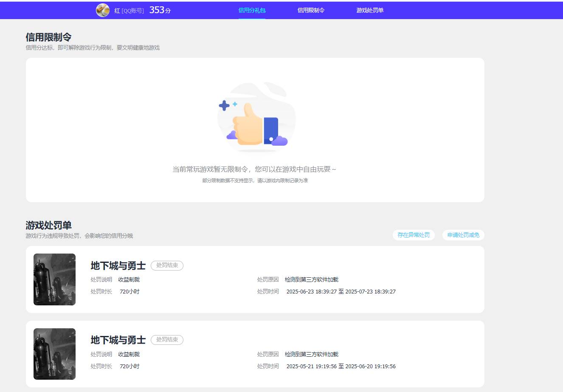This screenshot has width=563, height=392.
Task: Click the 处罚结束 badge on the second penalty
Action: coord(167,340)
